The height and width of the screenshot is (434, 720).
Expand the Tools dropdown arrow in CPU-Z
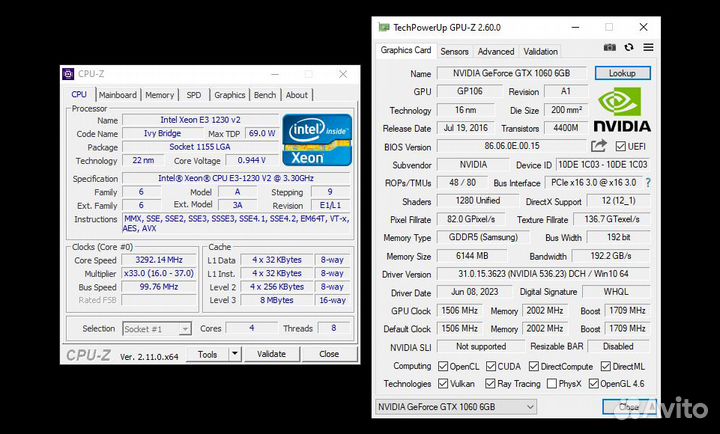235,354
